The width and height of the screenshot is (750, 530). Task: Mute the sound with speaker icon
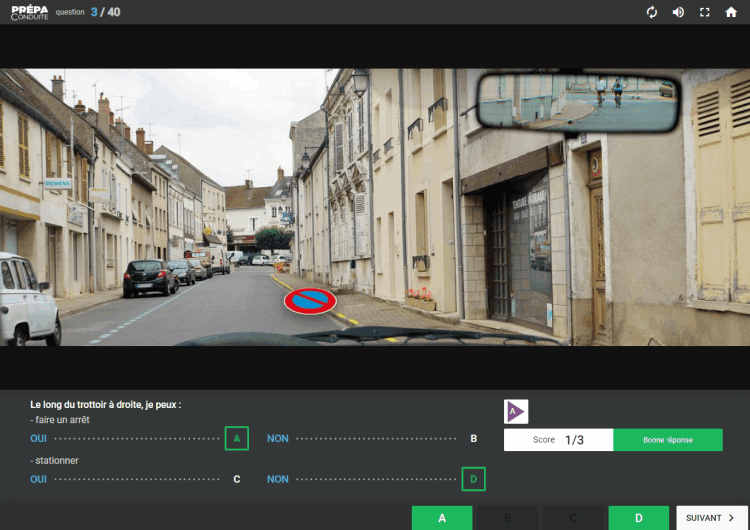[678, 12]
